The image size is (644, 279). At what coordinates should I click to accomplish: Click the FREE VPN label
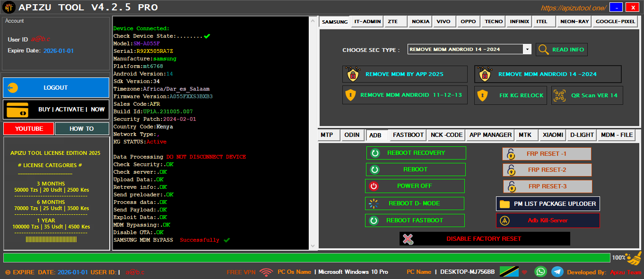(241, 272)
